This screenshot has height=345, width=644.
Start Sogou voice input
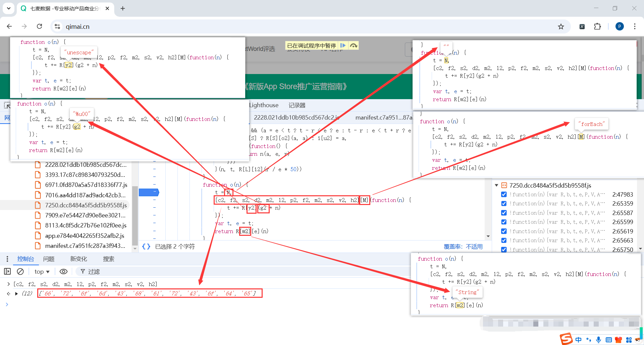click(599, 340)
